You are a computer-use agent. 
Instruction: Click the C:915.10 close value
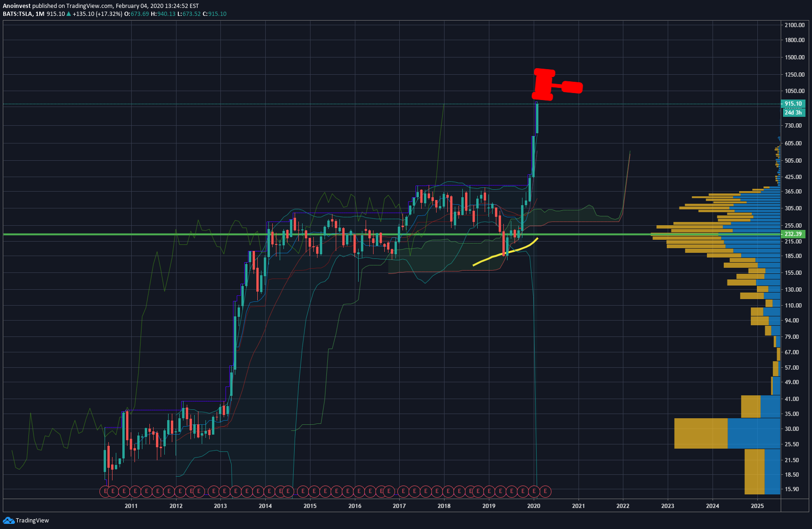(214, 14)
